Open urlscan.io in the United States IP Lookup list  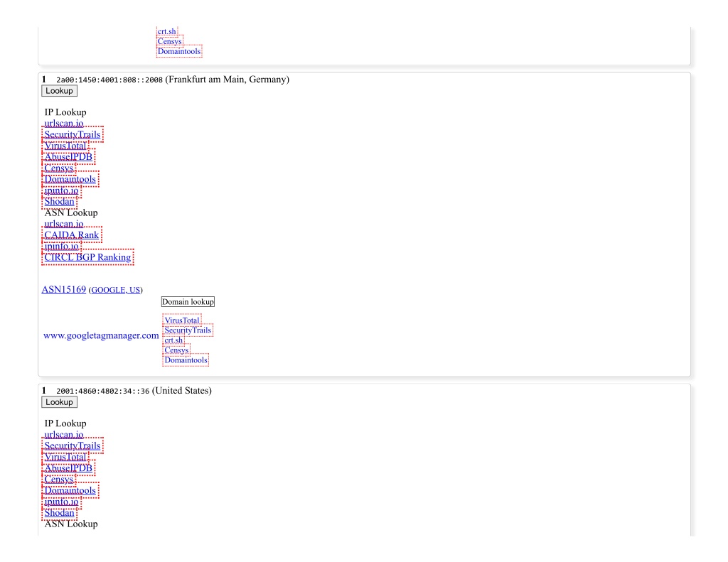(64, 435)
